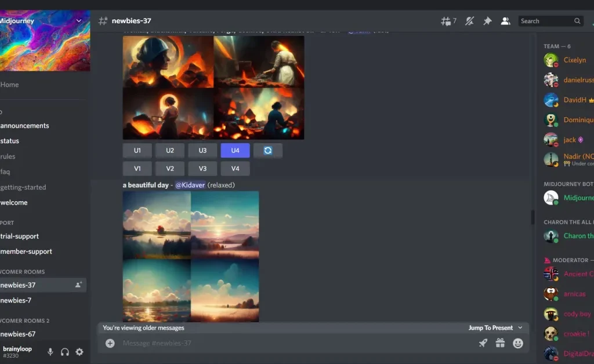Click the search magnifier icon
Image resolution: width=594 pixels, height=364 pixels.
point(577,21)
